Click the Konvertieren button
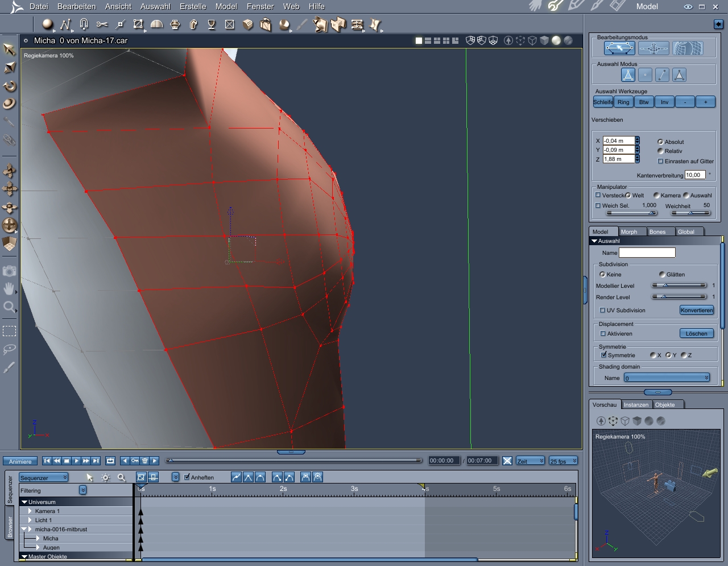The image size is (728, 566). [x=696, y=310]
